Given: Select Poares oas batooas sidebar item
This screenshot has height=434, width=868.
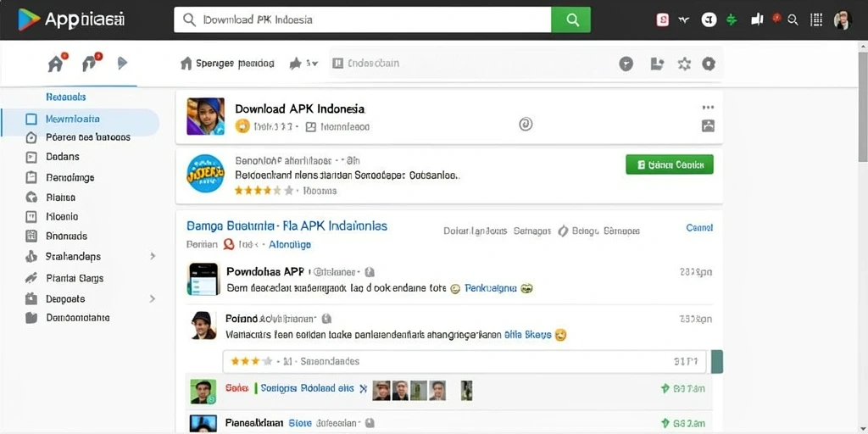Looking at the screenshot, I should (x=78, y=137).
